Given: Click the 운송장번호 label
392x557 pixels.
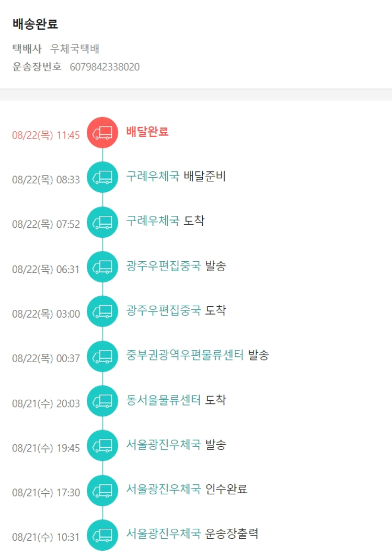Looking at the screenshot, I should 37,67.
